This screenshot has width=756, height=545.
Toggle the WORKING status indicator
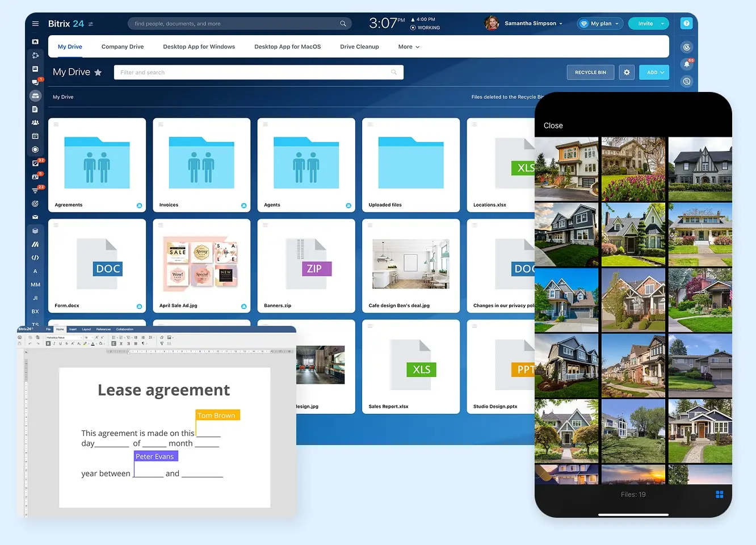point(425,27)
